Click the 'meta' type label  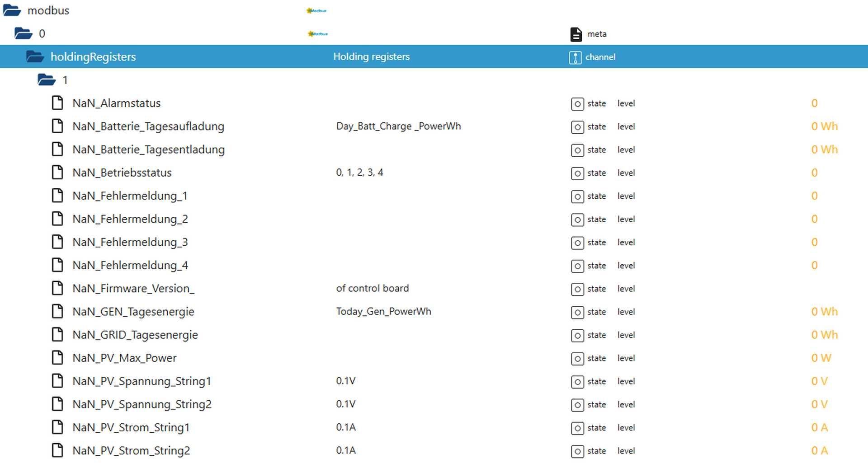(597, 34)
